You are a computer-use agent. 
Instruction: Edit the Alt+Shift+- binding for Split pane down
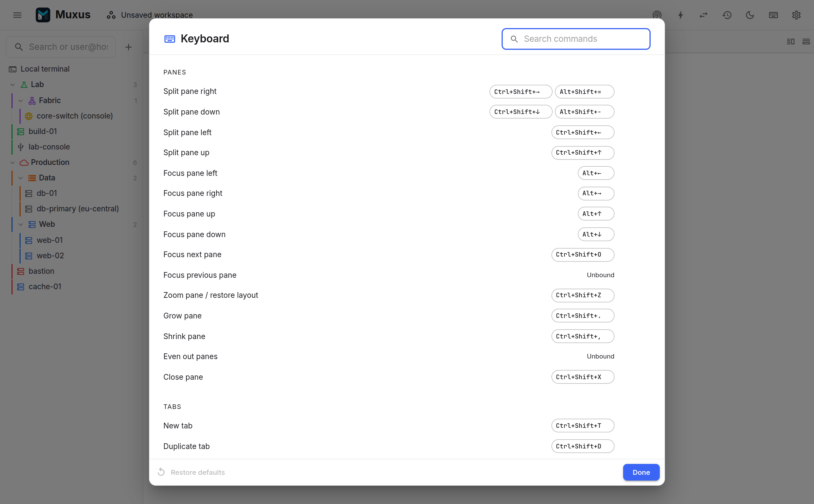tap(584, 112)
